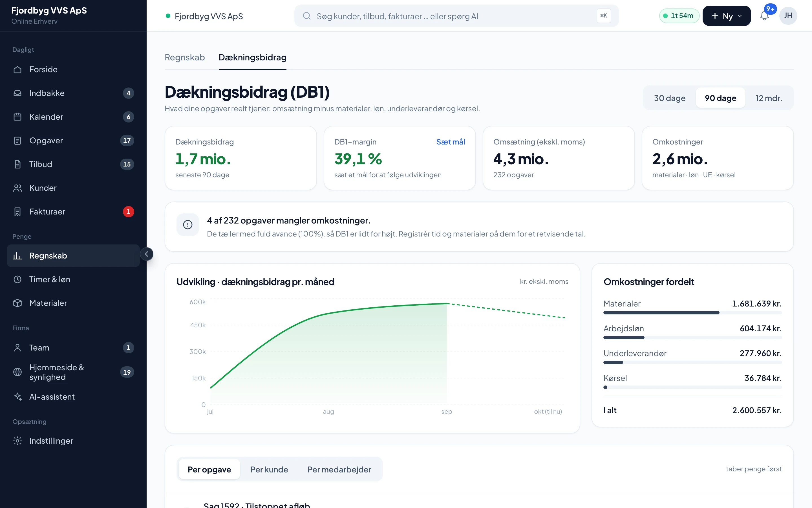
Task: Click the AI-assistent sparkle icon
Action: 17,397
